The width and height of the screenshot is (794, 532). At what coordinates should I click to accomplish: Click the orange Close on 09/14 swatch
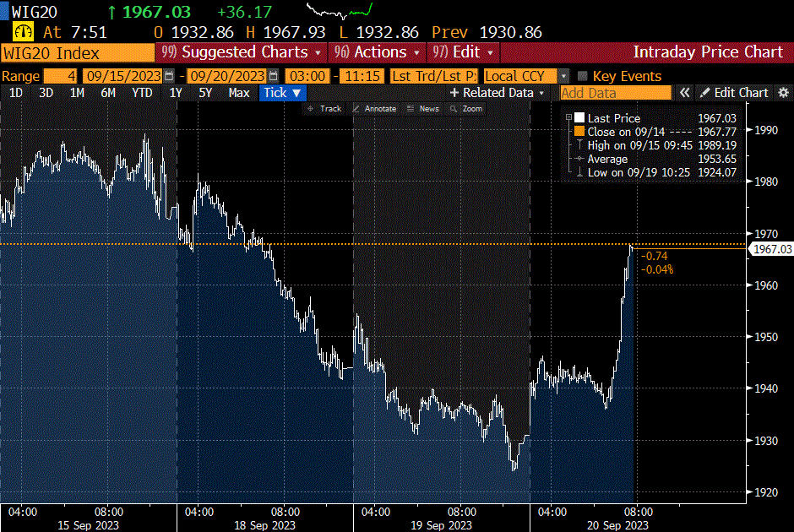coord(579,132)
